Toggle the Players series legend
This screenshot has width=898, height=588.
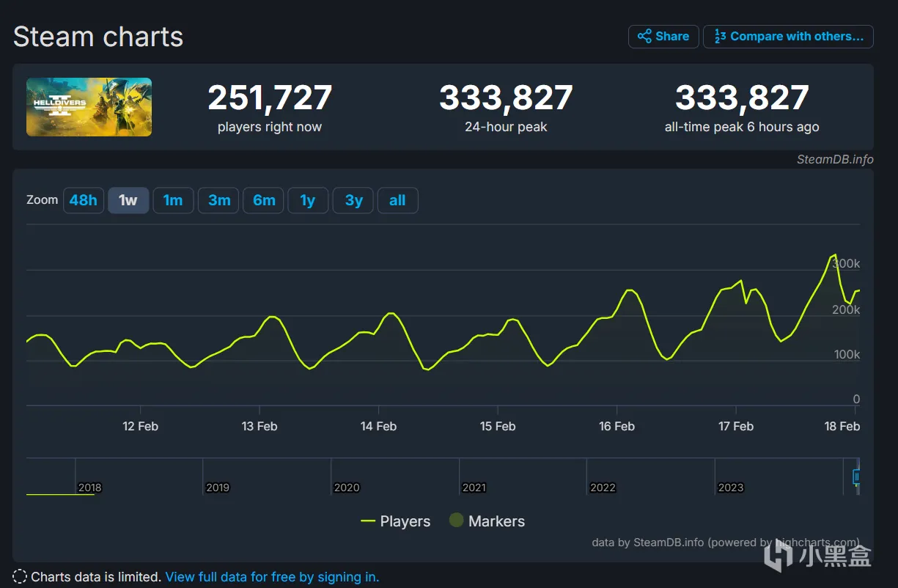coord(396,521)
